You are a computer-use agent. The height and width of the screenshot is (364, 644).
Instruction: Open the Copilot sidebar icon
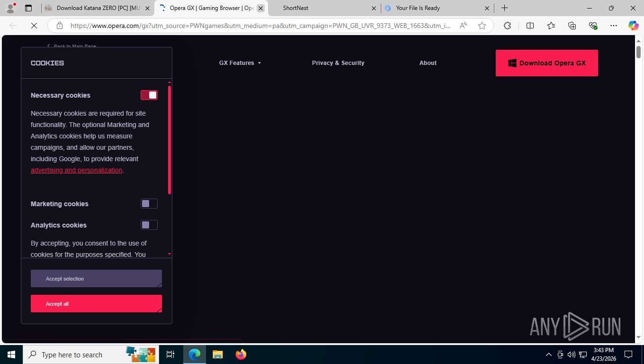coord(633,26)
